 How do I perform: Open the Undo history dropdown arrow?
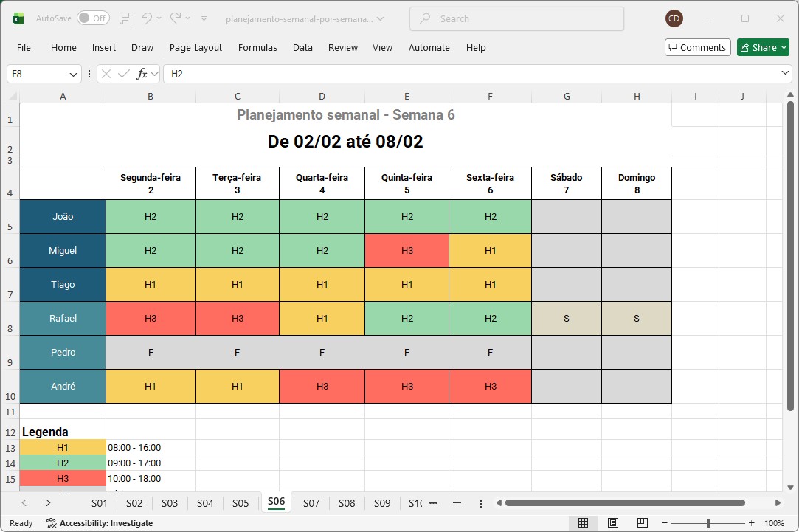click(159, 19)
